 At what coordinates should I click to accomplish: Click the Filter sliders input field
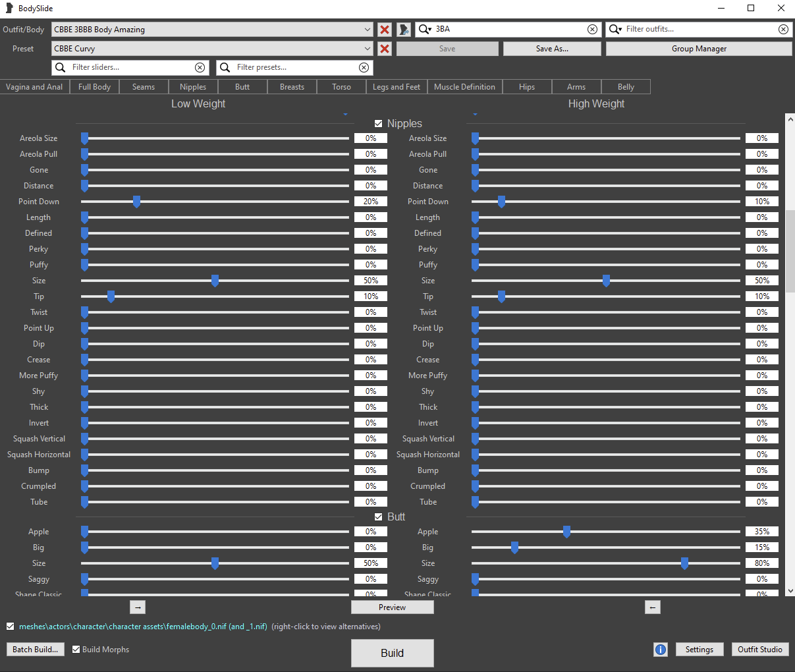click(132, 67)
